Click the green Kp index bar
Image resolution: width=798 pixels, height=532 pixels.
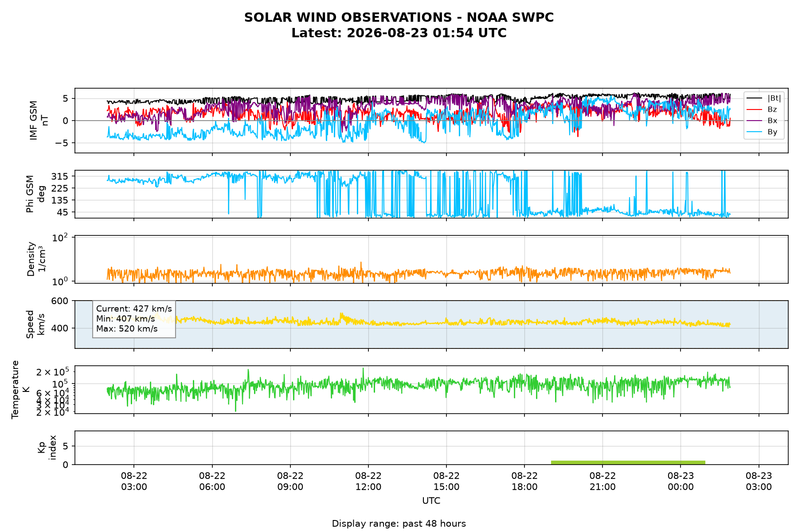click(x=628, y=462)
